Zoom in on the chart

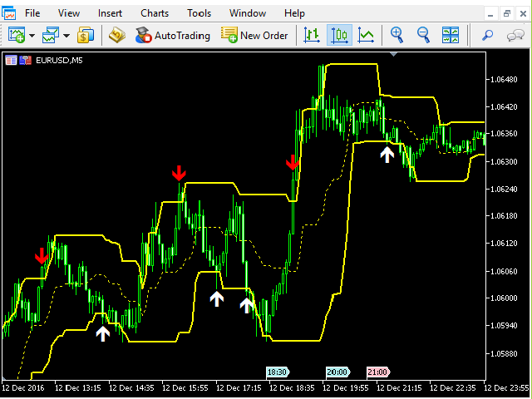tap(397, 35)
